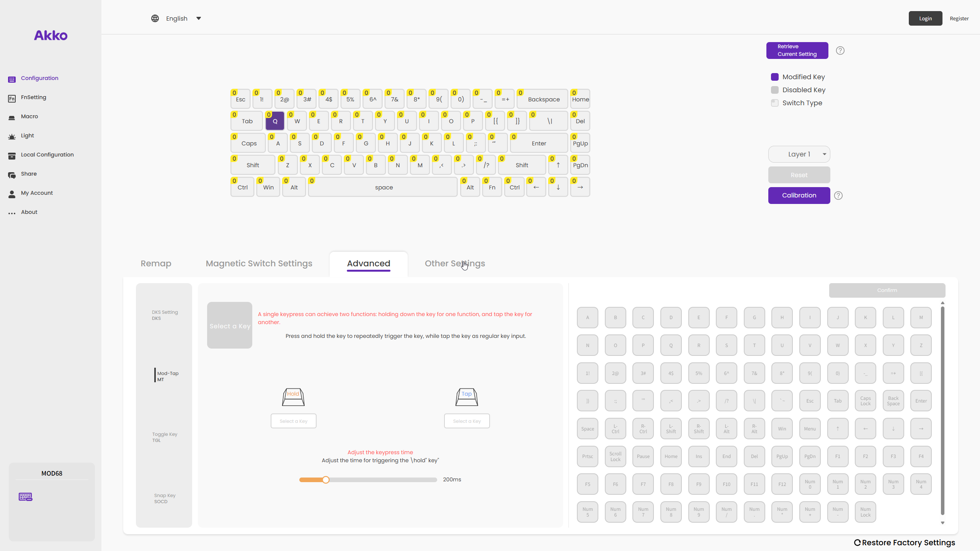The width and height of the screenshot is (980, 551).
Task: Click the Configuration keyboard icon in sidebar
Action: tap(12, 79)
